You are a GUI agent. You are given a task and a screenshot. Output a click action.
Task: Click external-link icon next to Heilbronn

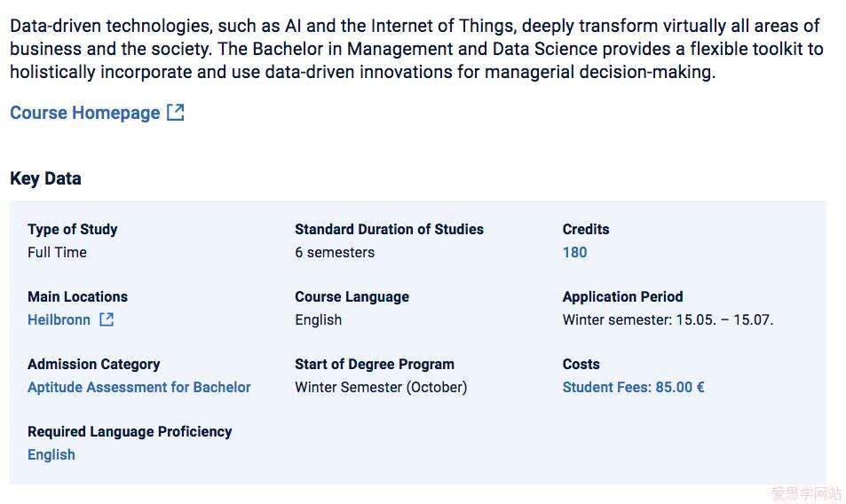[x=107, y=319]
